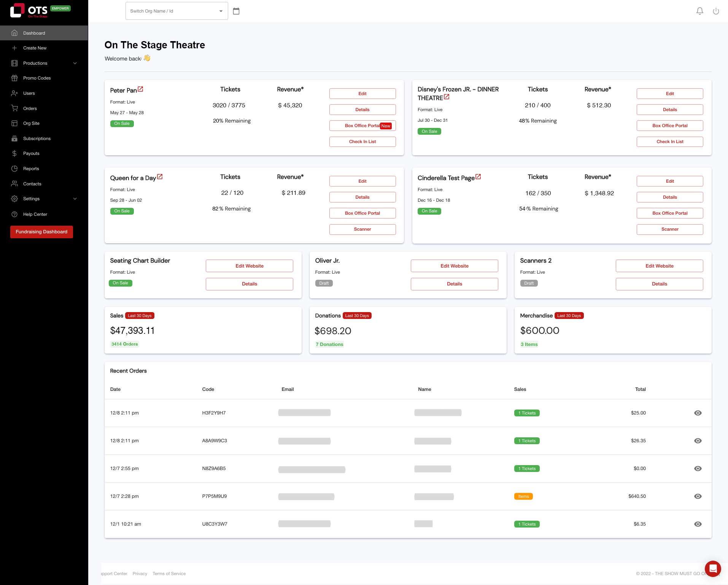This screenshot has height=585, width=728.
Task: Click the Payouts dollar sign icon
Action: click(x=14, y=153)
